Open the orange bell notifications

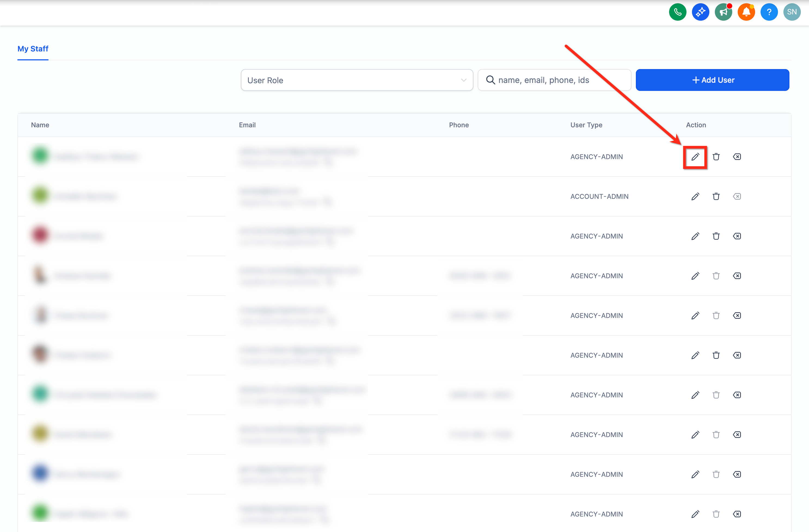(x=746, y=12)
